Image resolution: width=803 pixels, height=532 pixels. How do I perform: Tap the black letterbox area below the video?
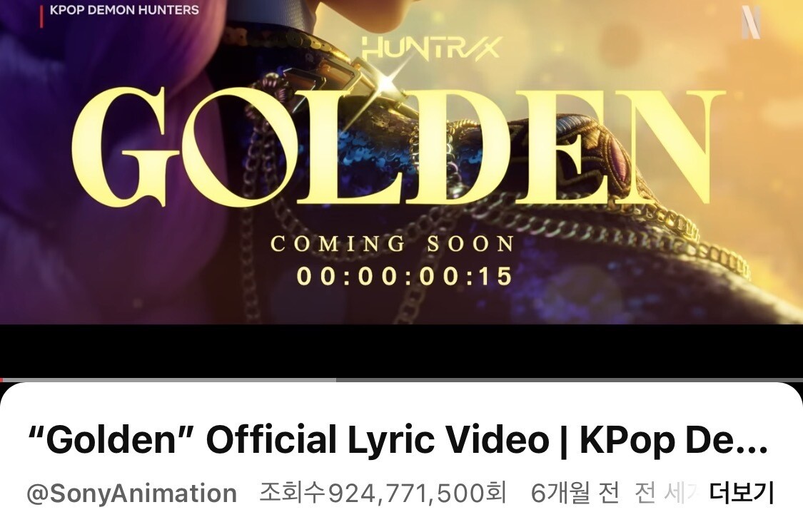[401, 352]
